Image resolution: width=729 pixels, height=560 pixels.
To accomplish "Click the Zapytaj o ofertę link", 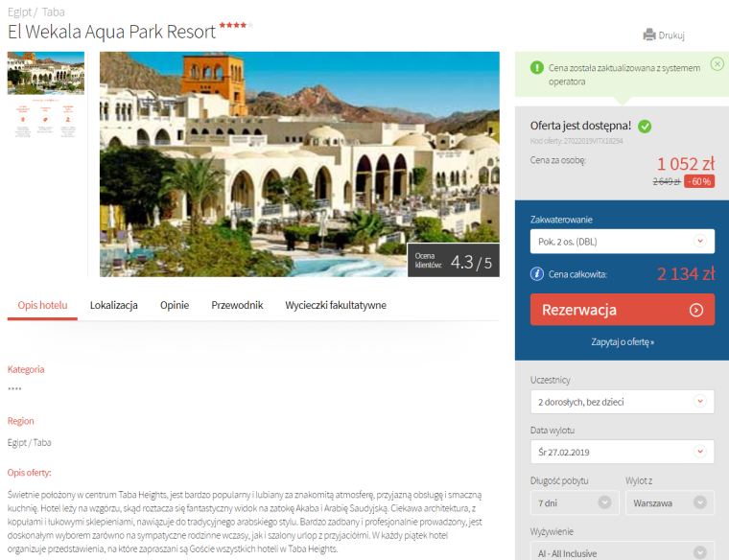I will click(623, 342).
